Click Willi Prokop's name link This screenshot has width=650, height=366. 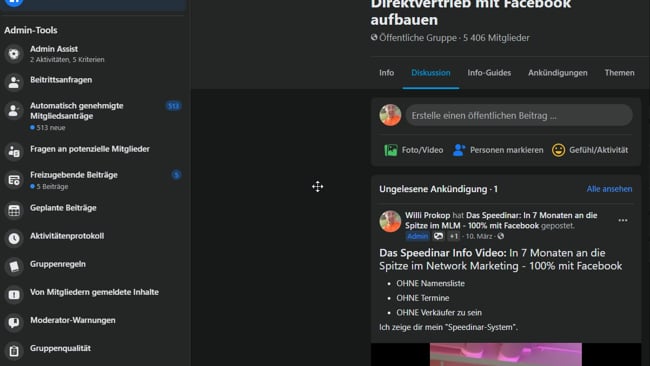click(x=427, y=216)
